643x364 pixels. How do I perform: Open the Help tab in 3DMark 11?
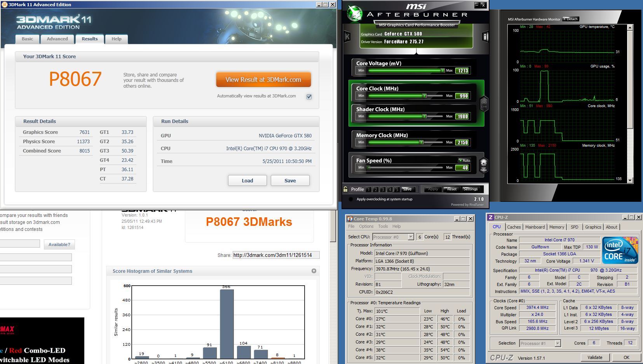[x=117, y=39]
